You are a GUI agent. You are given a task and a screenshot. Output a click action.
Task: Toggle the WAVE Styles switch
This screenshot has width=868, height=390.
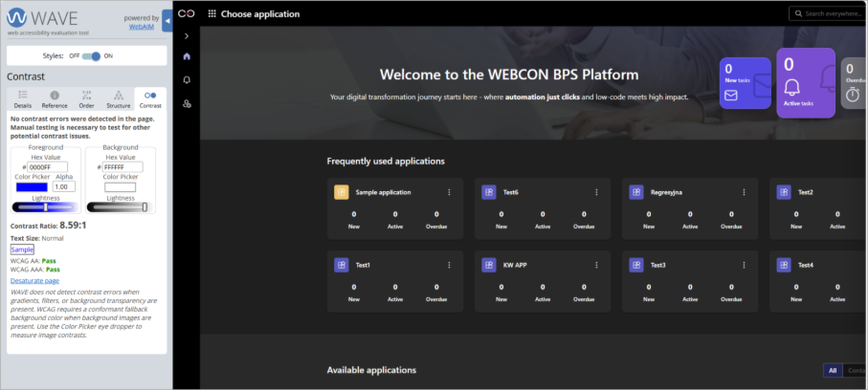pyautogui.click(x=91, y=56)
